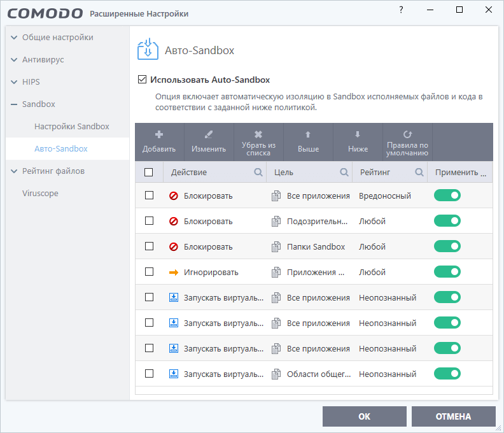The image size is (504, 433).
Task: Expand Рейтинг файлов section chevron
Action: pyautogui.click(x=14, y=171)
